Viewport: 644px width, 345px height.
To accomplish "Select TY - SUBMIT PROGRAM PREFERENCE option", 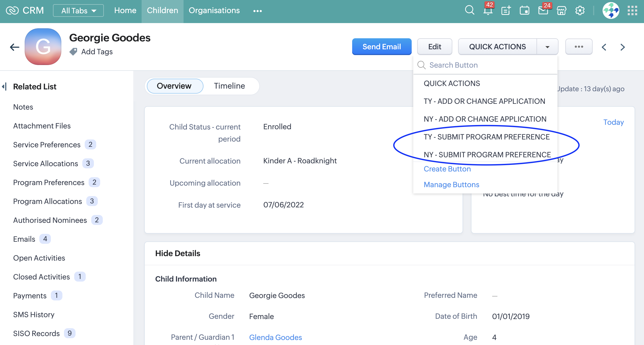I will [x=486, y=137].
